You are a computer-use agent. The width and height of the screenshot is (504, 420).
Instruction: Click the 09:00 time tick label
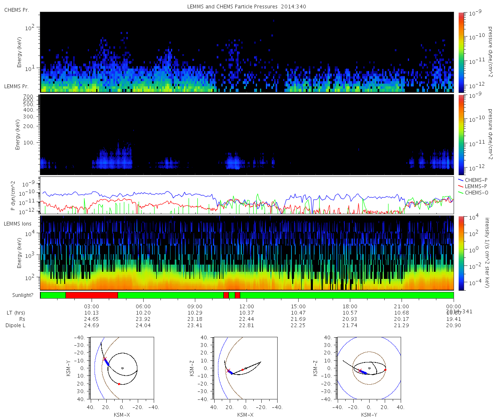pyautogui.click(x=195, y=306)
